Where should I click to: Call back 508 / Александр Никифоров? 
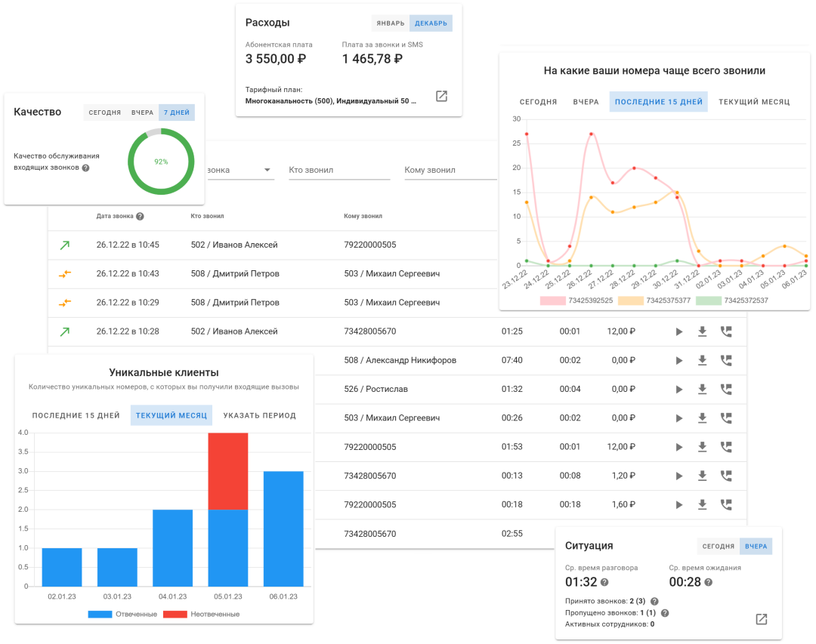pyautogui.click(x=726, y=360)
